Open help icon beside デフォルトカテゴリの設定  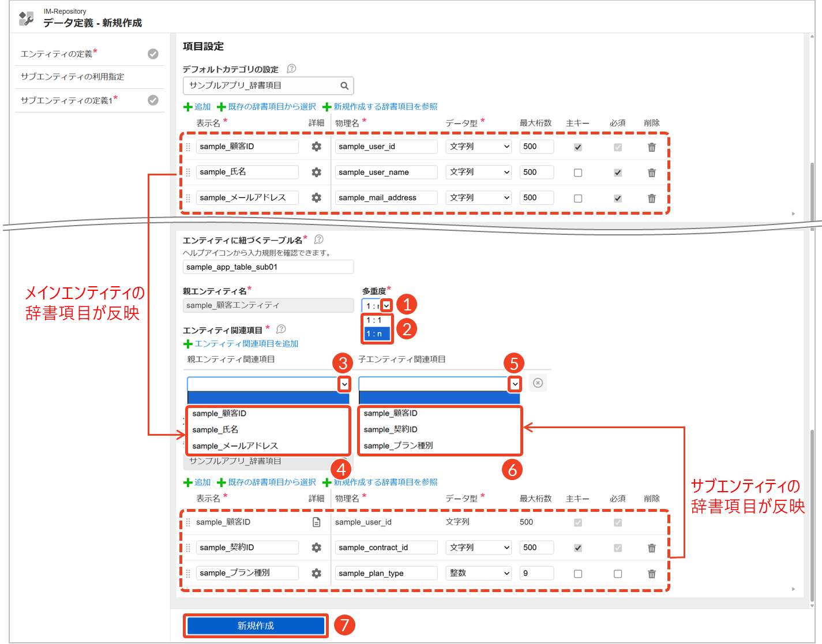(291, 69)
